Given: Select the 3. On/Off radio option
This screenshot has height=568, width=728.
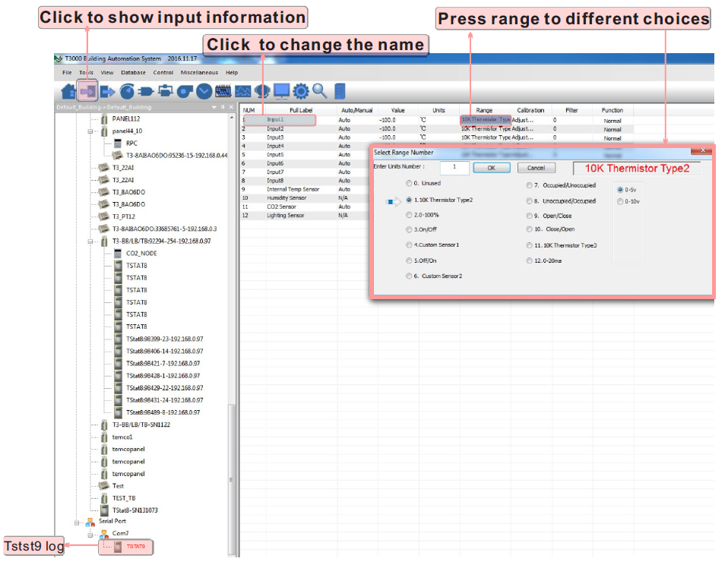Looking at the screenshot, I should [x=409, y=229].
